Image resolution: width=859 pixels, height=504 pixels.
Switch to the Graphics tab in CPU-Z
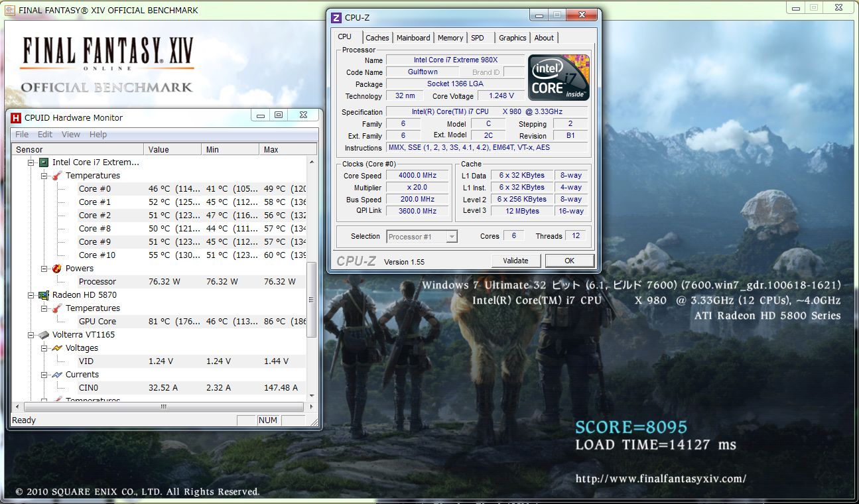tap(513, 38)
